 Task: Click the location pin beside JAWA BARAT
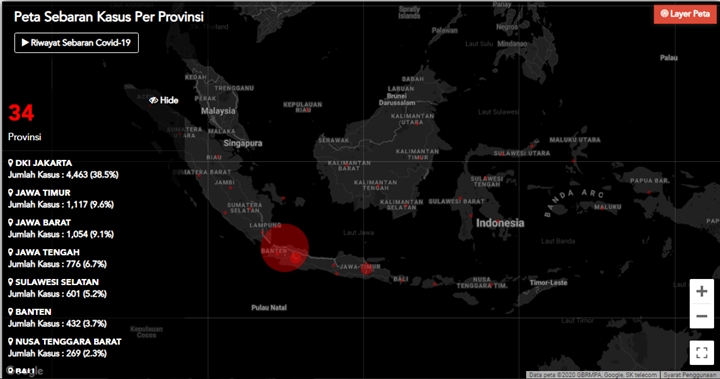point(11,223)
